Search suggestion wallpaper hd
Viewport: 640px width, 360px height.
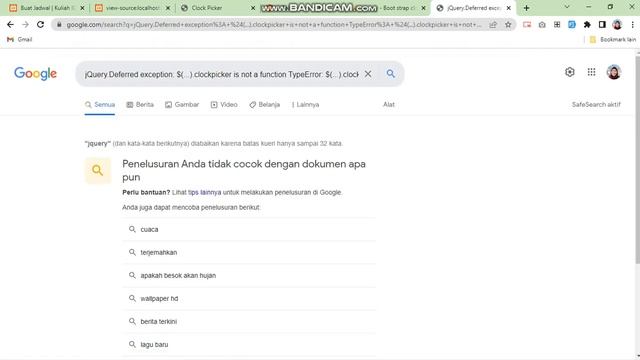[x=249, y=298]
